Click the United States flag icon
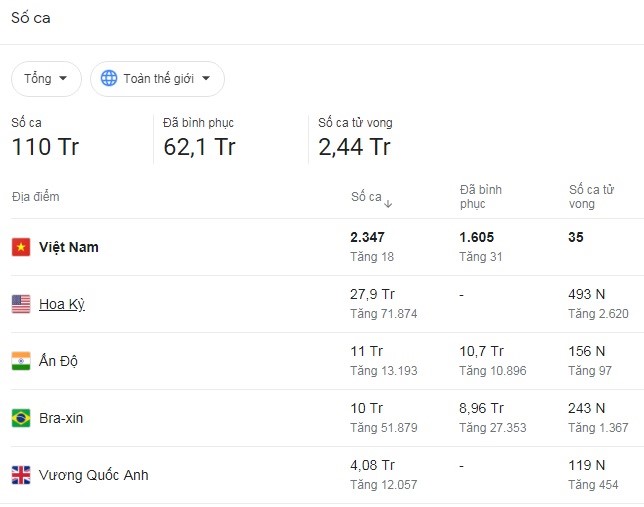644x507 pixels. click(21, 304)
